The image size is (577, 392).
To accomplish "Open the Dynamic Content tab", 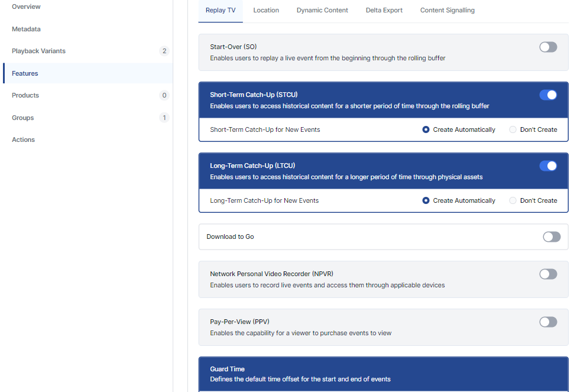I will (322, 10).
